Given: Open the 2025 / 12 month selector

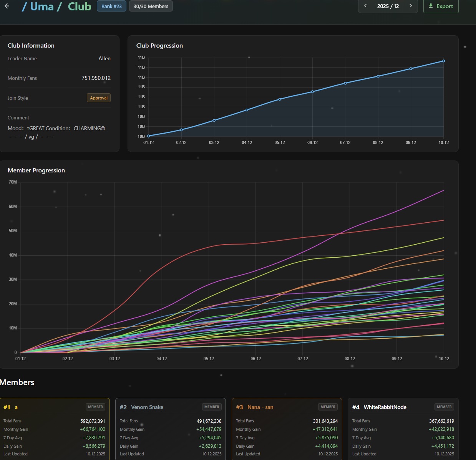Looking at the screenshot, I should (388, 6).
